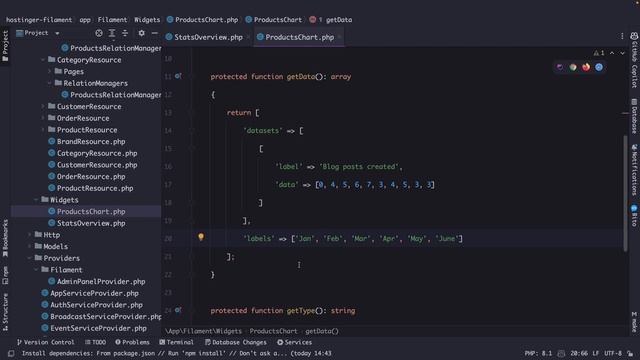
Task: Open preview in PhpStorm built-in browser icon
Action: click(560, 67)
